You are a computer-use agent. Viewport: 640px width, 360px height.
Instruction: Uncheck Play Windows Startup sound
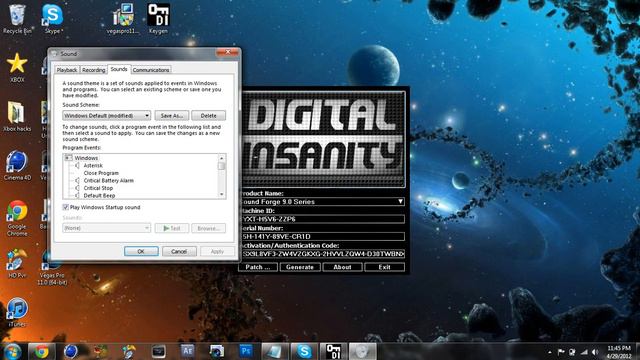click(65, 207)
